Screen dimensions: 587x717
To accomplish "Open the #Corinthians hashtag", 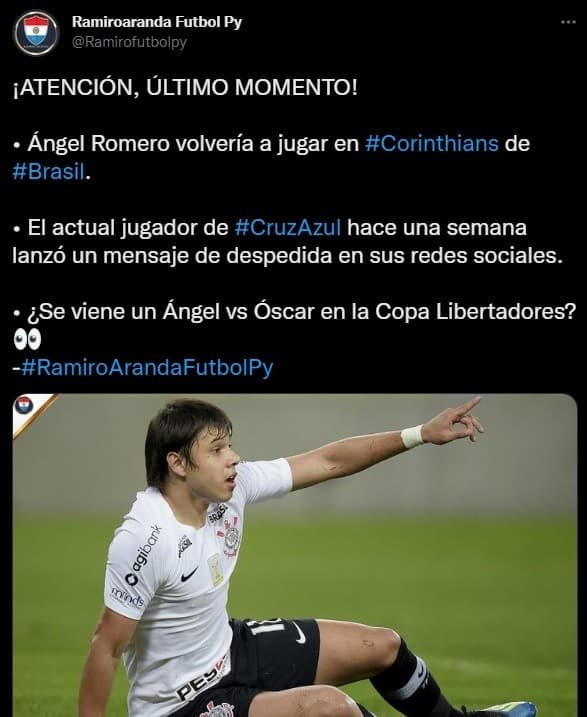I will (432, 144).
